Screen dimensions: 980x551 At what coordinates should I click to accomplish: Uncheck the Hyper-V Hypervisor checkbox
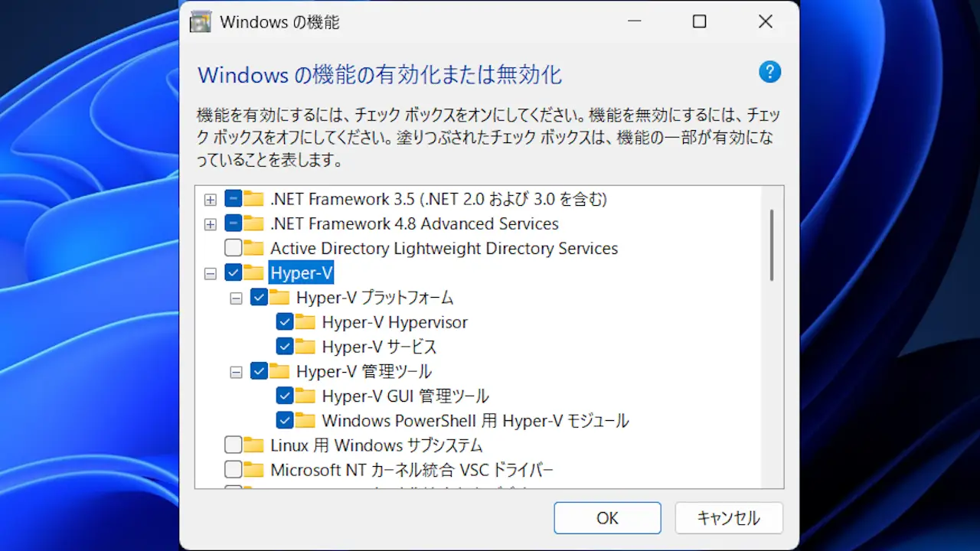[285, 322]
